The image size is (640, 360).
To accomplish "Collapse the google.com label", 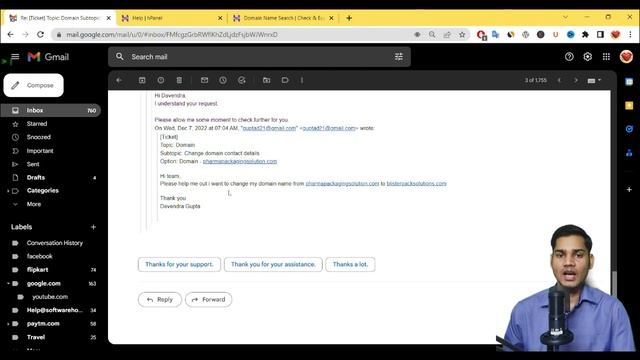I will point(8,283).
